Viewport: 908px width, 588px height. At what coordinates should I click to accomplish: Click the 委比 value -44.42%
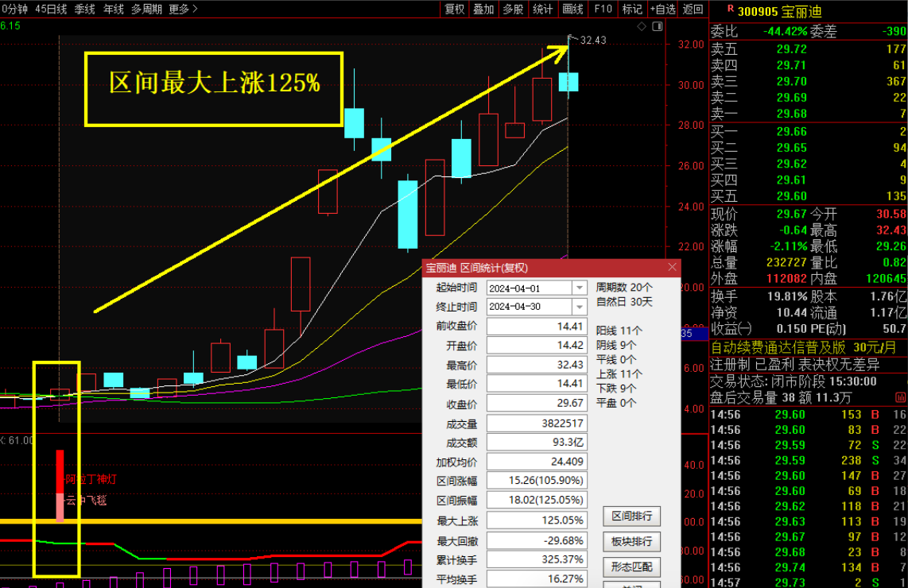point(785,31)
